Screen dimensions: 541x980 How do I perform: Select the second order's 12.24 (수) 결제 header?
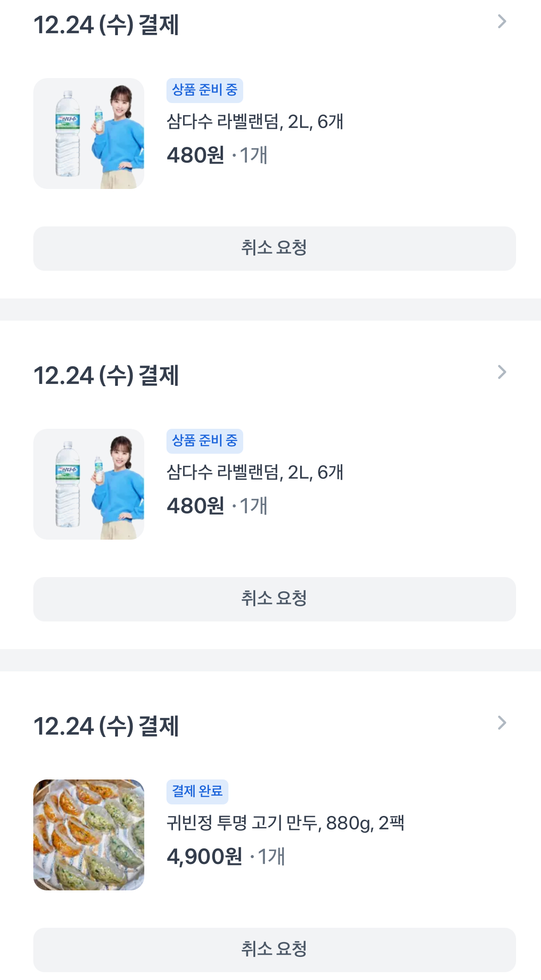[106, 376]
